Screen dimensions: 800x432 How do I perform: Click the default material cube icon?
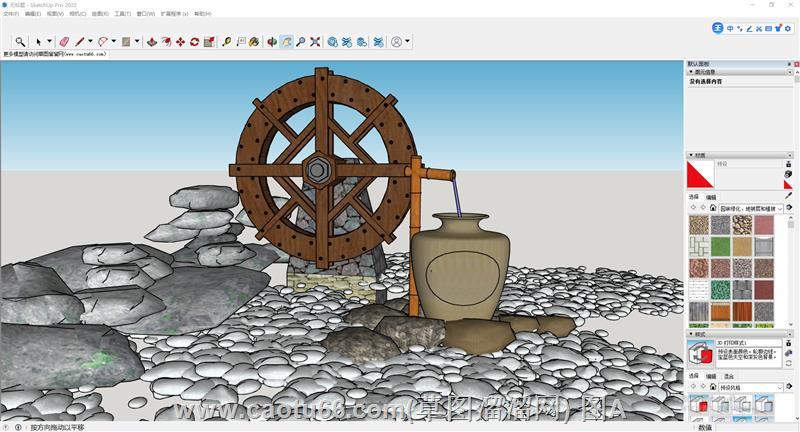(788, 174)
